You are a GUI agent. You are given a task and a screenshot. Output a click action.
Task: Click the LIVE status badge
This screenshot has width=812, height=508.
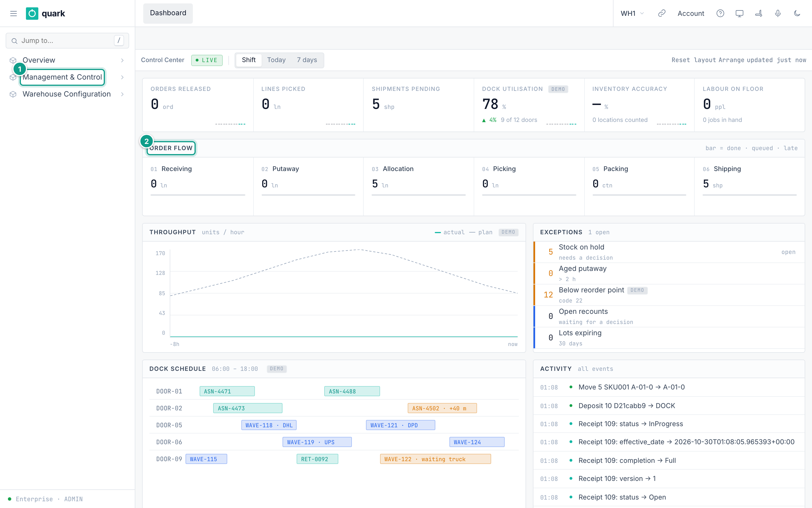click(x=207, y=60)
